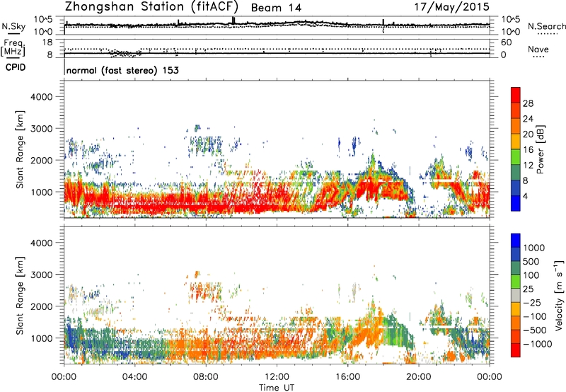
Task: Select the '25' label on velocity colorbar
Action: click(529, 289)
